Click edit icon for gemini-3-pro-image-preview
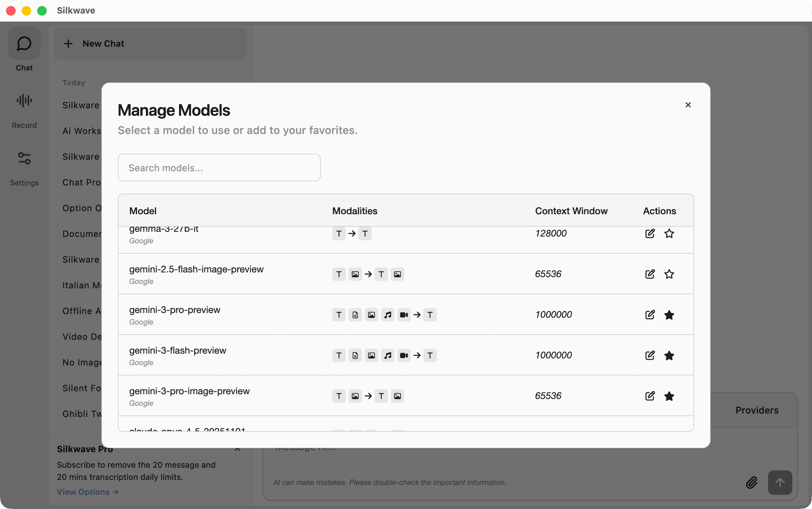 (x=650, y=396)
